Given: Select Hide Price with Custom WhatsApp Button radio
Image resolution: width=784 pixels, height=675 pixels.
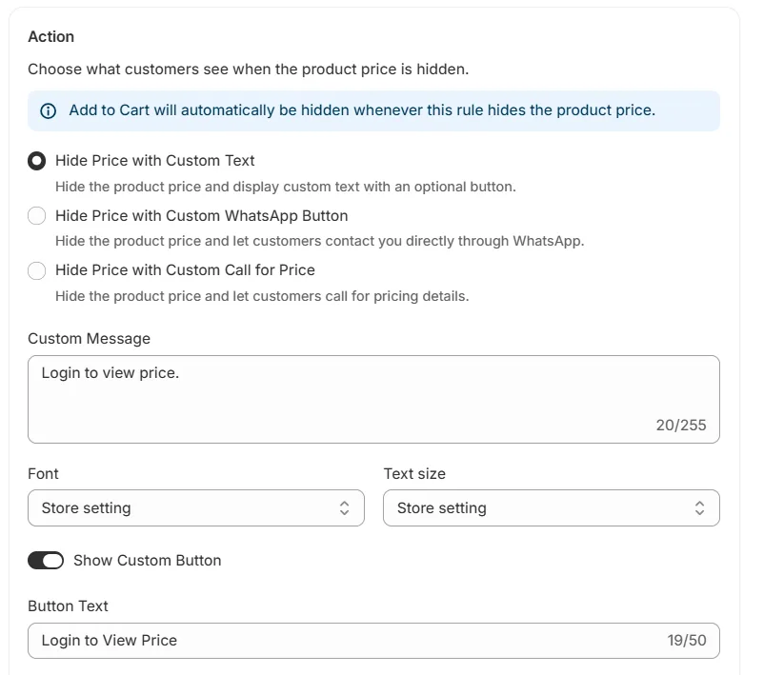Looking at the screenshot, I should [x=36, y=216].
